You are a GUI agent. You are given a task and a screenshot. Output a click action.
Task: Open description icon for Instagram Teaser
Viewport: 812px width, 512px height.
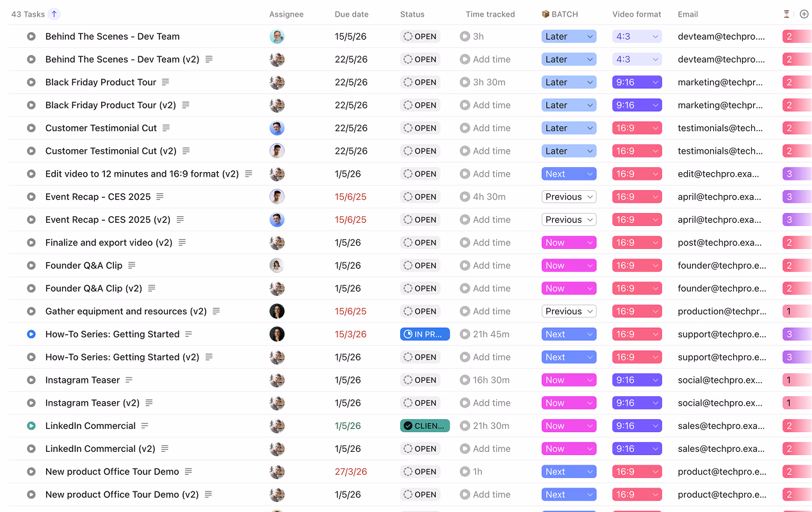(129, 380)
